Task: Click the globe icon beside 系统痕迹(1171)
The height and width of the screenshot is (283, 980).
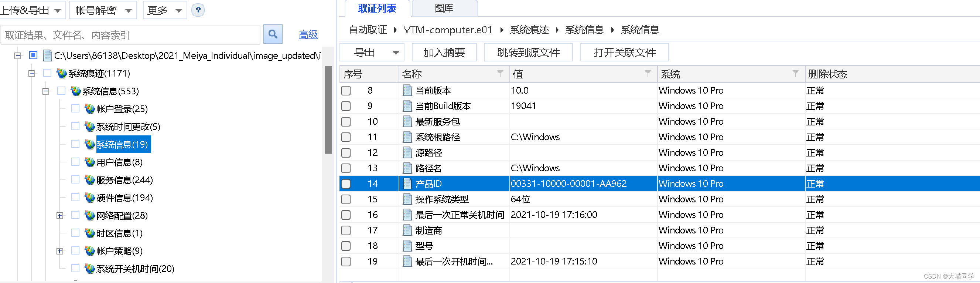Action: [61, 73]
